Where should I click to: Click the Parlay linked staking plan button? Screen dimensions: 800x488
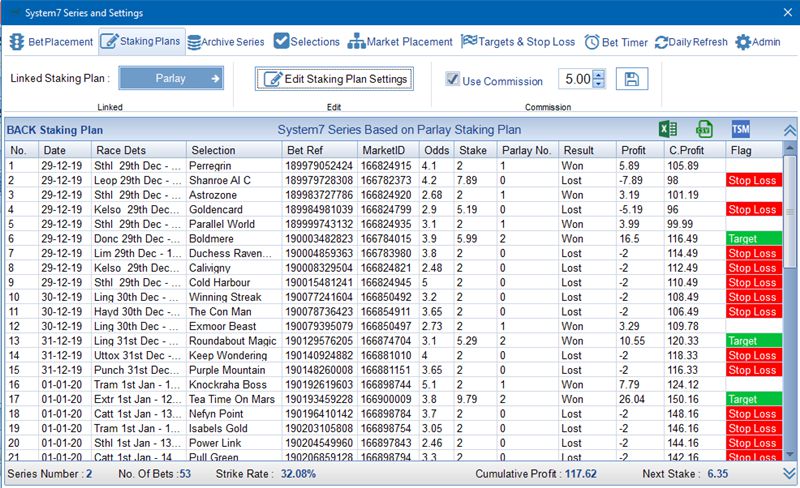171,79
